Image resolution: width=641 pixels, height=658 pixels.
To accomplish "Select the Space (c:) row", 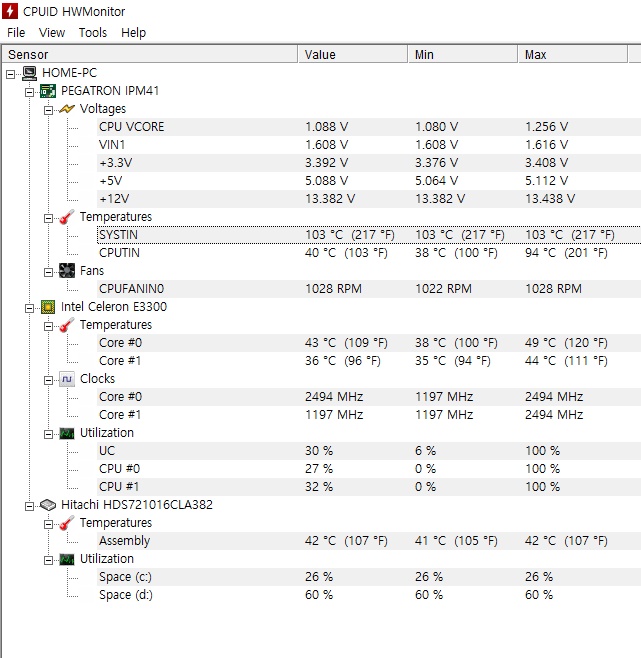I will tap(369, 577).
